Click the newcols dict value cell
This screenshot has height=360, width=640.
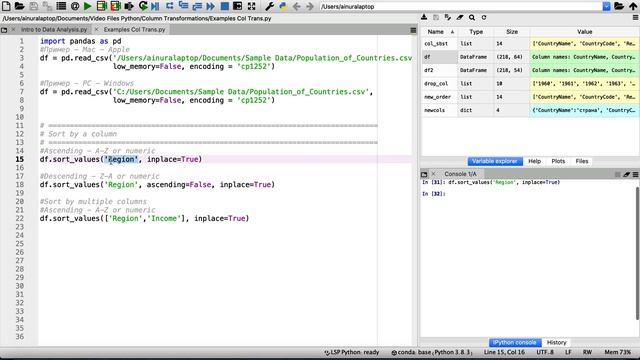[584, 110]
